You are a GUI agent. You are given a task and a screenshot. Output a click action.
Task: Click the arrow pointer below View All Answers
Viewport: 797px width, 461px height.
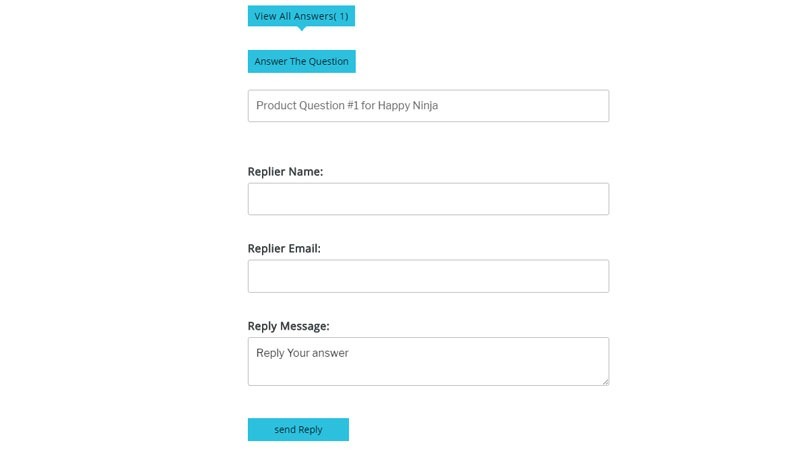(301, 28)
